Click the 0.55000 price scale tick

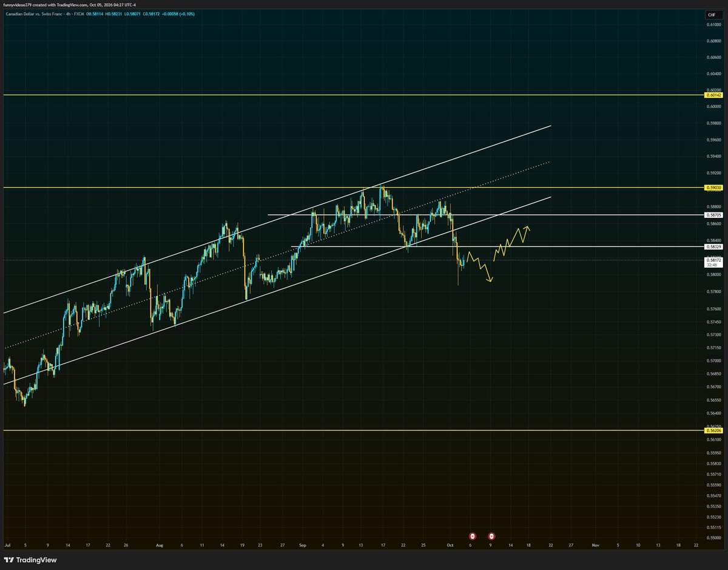713,538
